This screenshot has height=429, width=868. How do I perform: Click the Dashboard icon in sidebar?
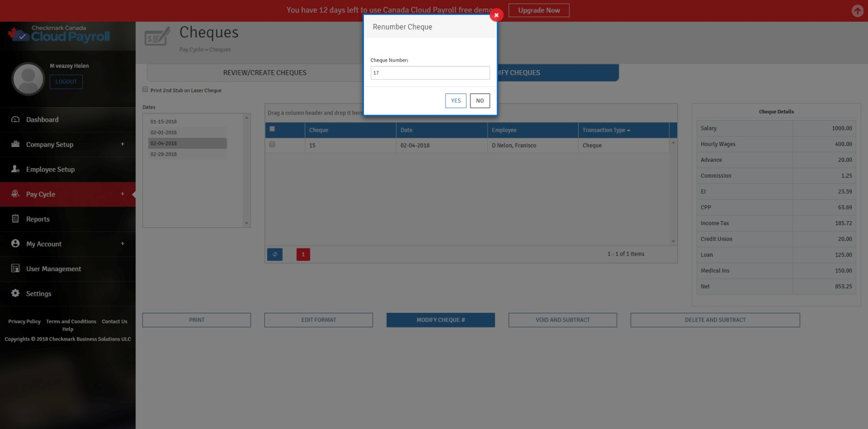(15, 120)
